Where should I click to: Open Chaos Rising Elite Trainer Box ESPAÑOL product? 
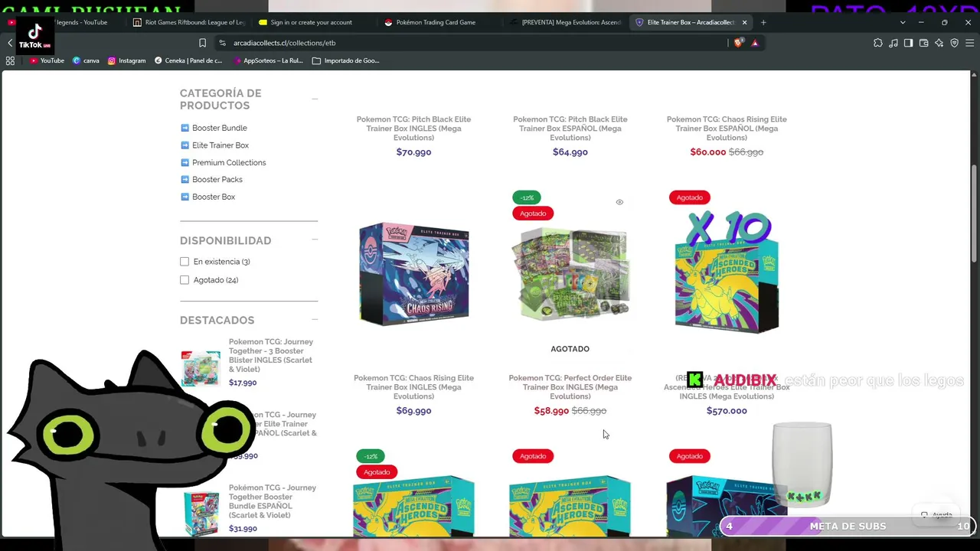coord(727,129)
